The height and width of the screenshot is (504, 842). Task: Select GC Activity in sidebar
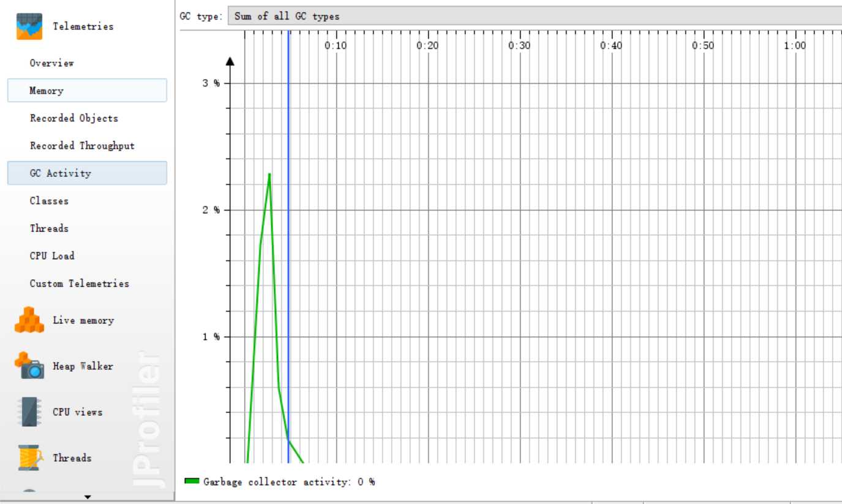pyautogui.click(x=87, y=173)
